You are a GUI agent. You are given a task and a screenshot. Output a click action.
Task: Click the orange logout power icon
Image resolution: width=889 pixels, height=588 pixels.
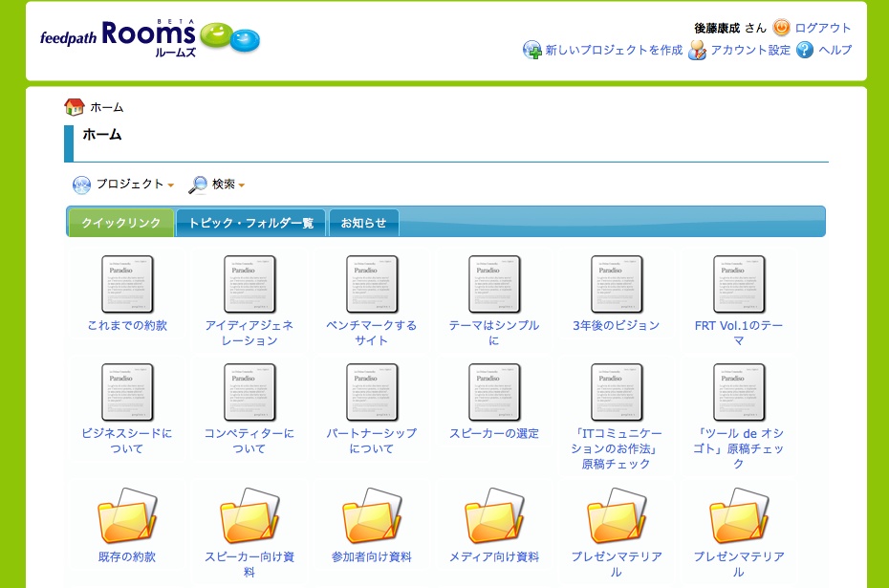coord(781,28)
